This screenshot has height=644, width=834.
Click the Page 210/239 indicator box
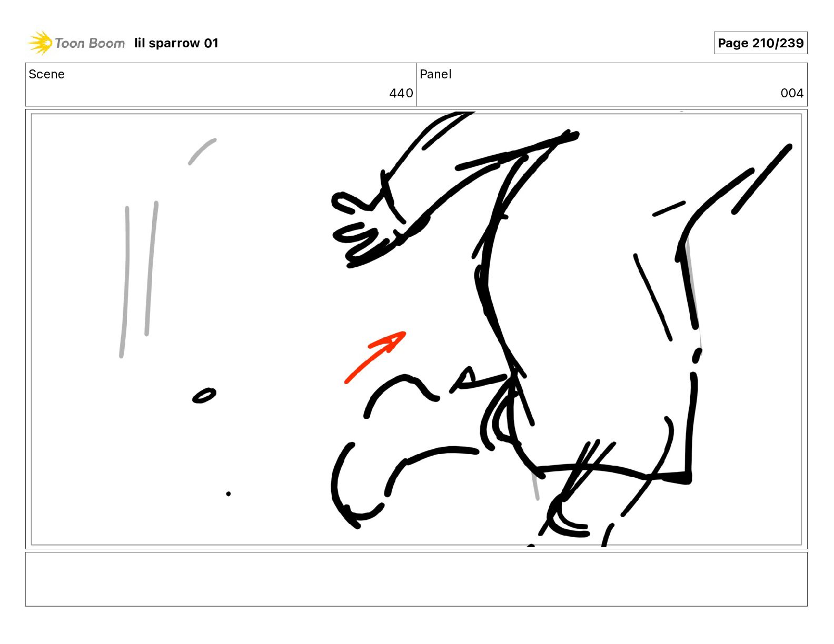click(760, 43)
